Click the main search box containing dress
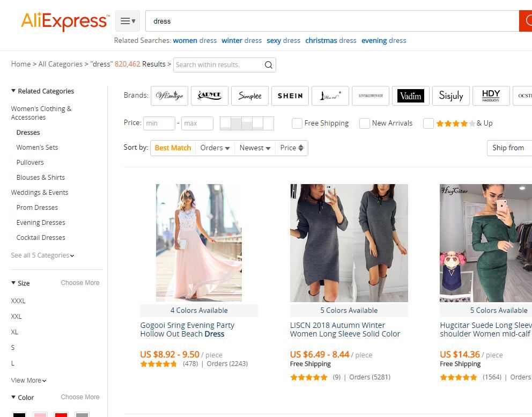 coord(332,21)
